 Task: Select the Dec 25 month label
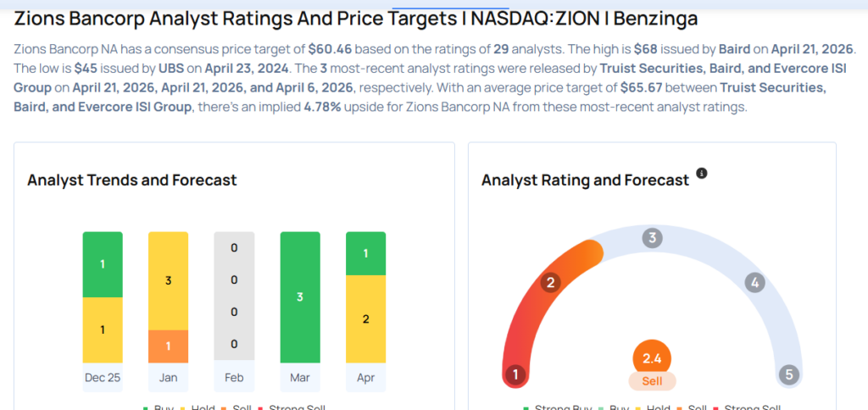pos(103,377)
